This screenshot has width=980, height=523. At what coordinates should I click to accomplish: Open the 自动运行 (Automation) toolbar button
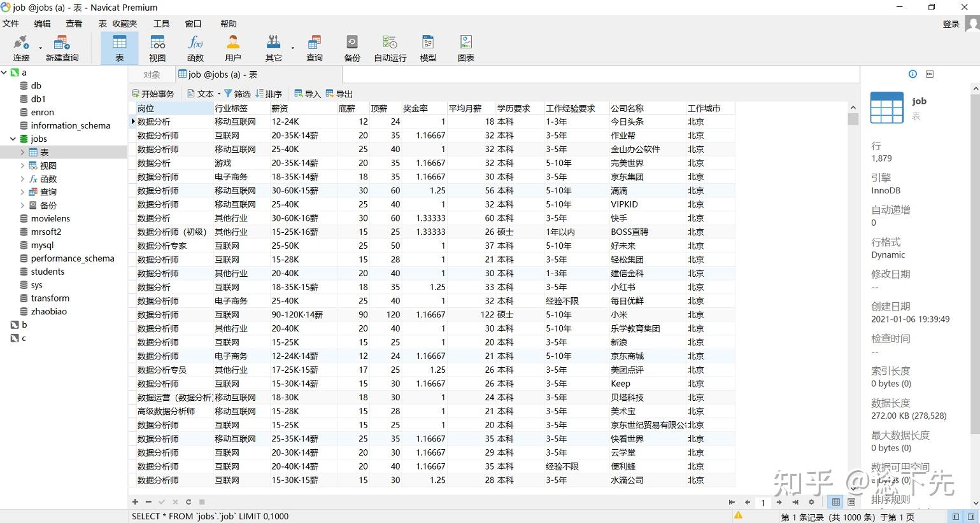390,48
